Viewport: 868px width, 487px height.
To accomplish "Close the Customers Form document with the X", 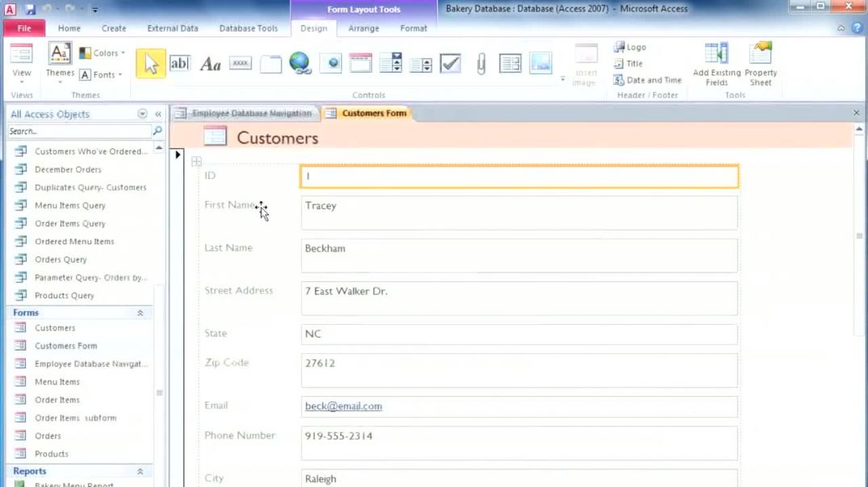I will click(857, 113).
